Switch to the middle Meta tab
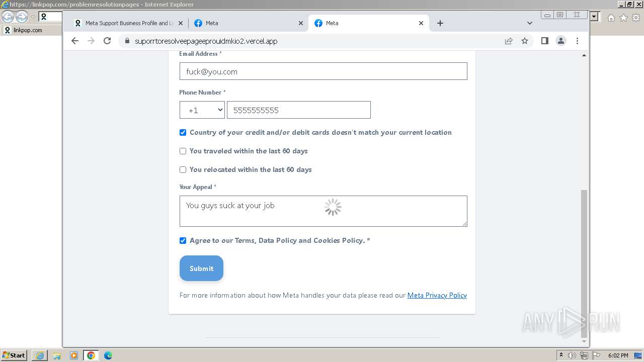The height and width of the screenshot is (362, 644). pos(249,23)
